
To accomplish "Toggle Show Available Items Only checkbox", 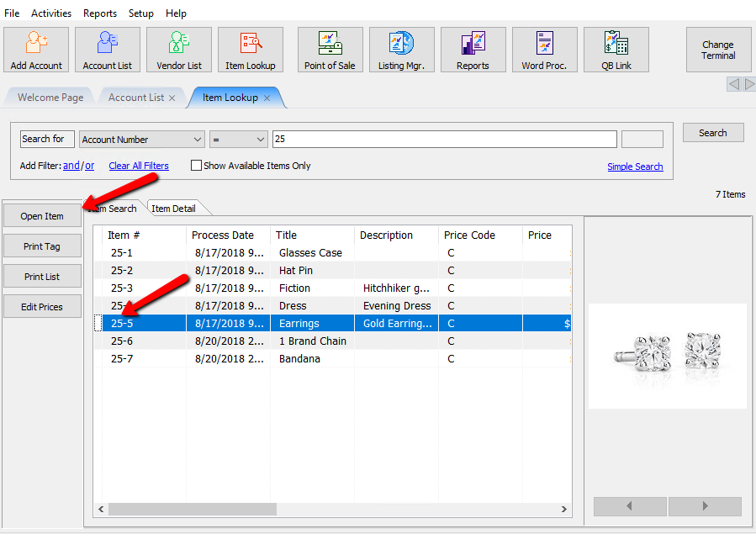I will click(x=196, y=166).
